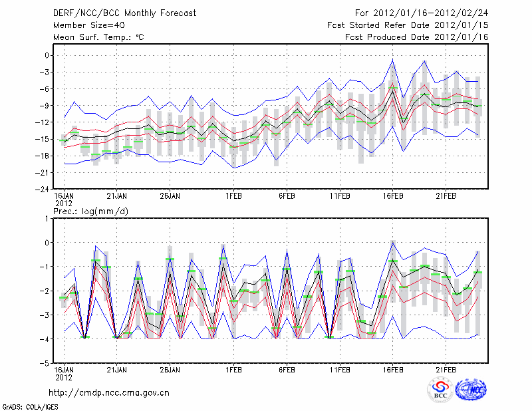
Task: Select the Fcst Started Refer Date line
Action: pyautogui.click(x=408, y=25)
